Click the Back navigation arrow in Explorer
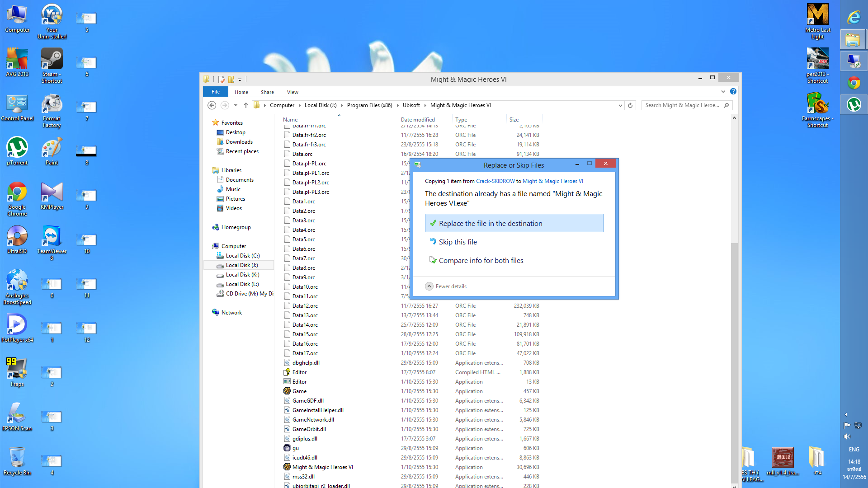The image size is (868, 488). click(212, 105)
